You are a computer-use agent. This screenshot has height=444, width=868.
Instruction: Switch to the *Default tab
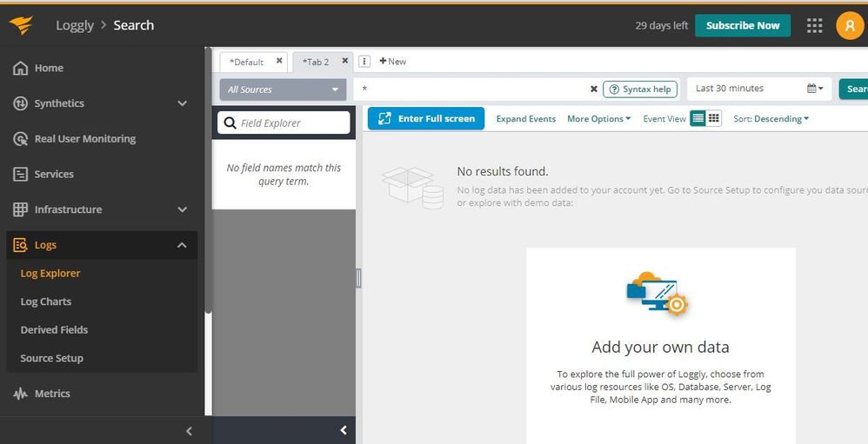(x=246, y=62)
